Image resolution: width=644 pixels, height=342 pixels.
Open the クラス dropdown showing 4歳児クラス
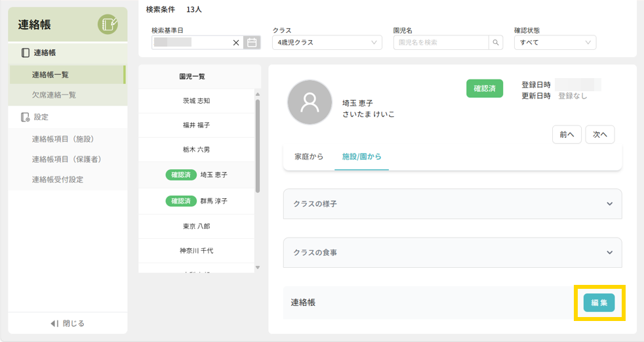(327, 43)
